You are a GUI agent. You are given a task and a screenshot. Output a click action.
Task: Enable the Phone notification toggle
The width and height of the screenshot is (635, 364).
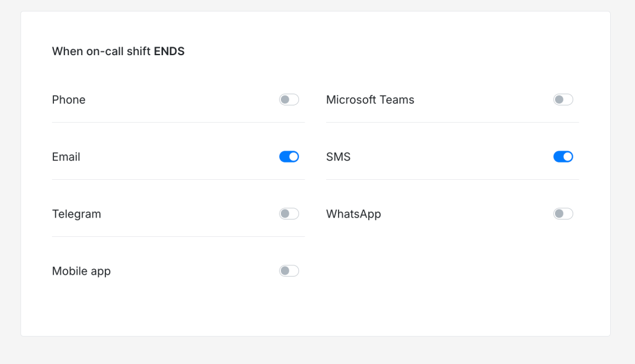coord(289,100)
